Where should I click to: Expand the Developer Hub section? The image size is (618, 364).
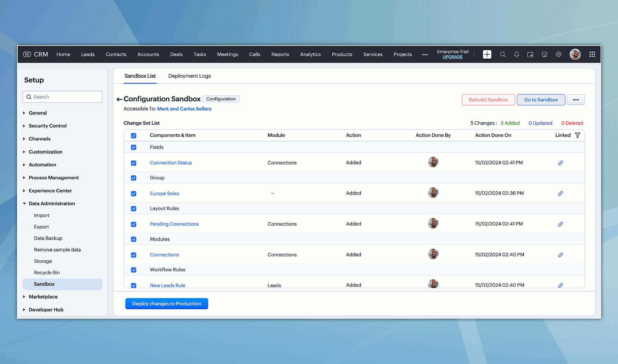click(x=46, y=310)
